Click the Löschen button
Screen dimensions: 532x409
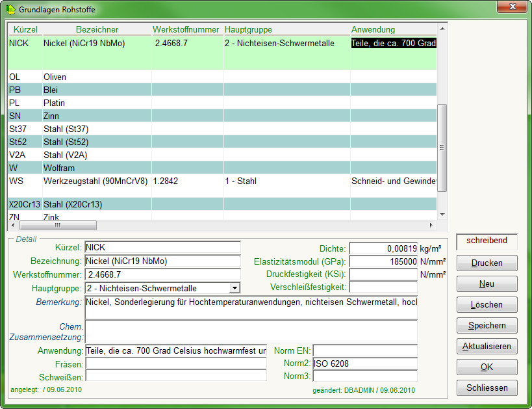[487, 305]
